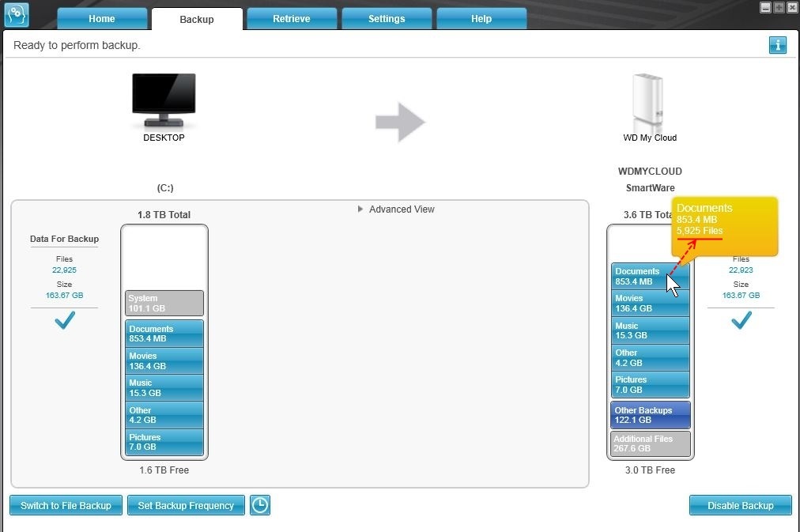The image size is (800, 532).
Task: Select Other 4.2 GB on C: drive
Action: click(x=164, y=415)
